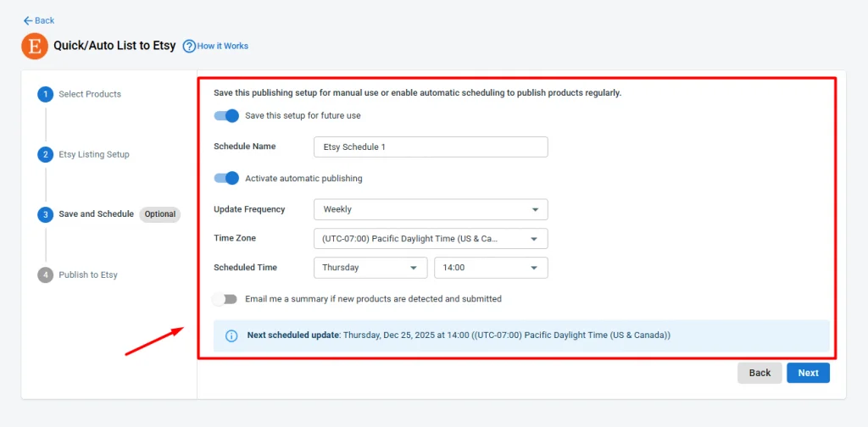Screen dimensions: 868x427
Task: Click the gray Back button
Action: tap(759, 373)
